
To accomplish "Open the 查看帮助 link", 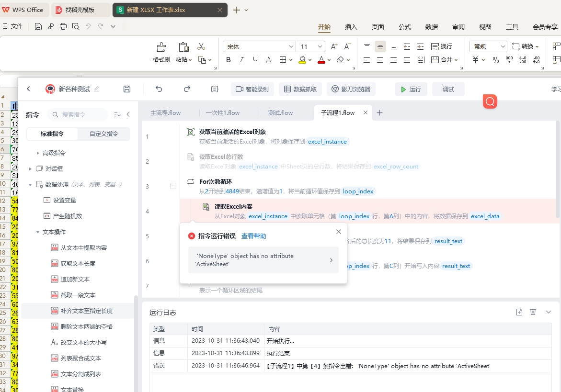I will coord(253,236).
